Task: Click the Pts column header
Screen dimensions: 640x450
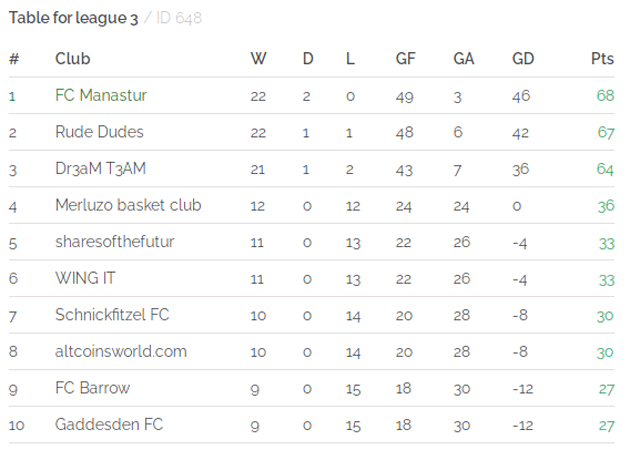Action: point(602,59)
